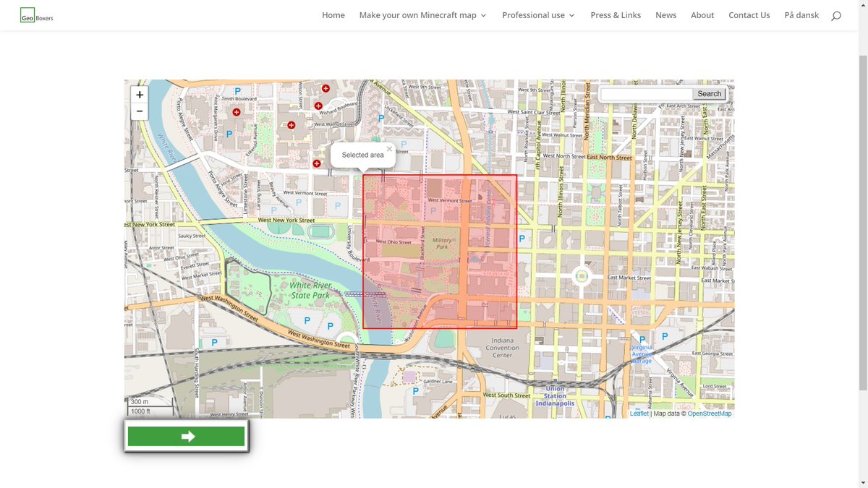This screenshot has width=868, height=488.
Task: Click the East Market Street label
Action: click(629, 278)
